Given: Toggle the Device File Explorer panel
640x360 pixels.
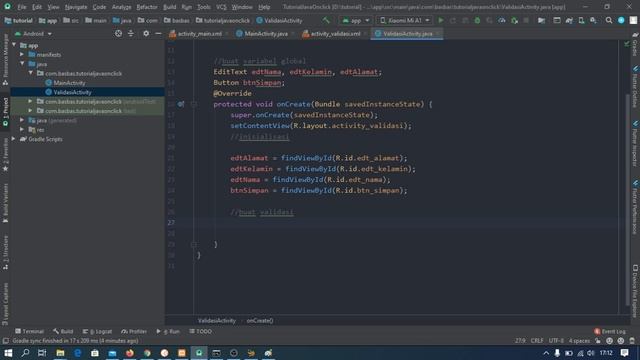Looking at the screenshot, I should pyautogui.click(x=635, y=291).
